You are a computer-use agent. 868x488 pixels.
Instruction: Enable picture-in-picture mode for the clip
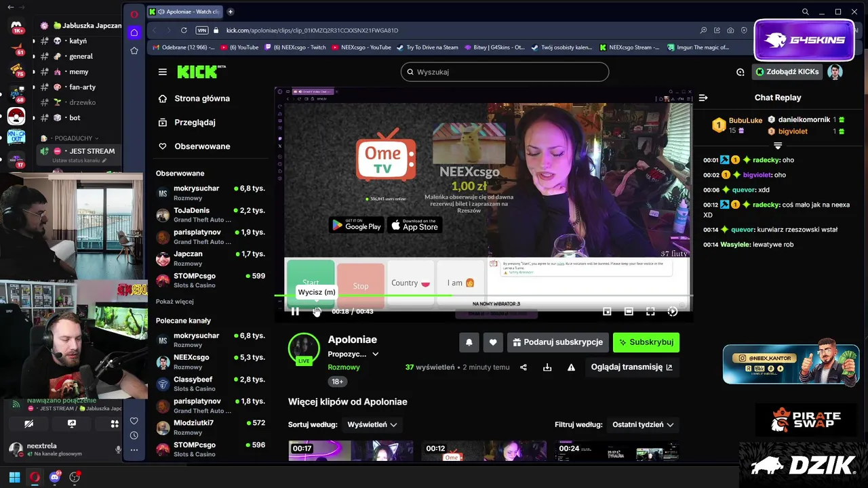[607, 311]
